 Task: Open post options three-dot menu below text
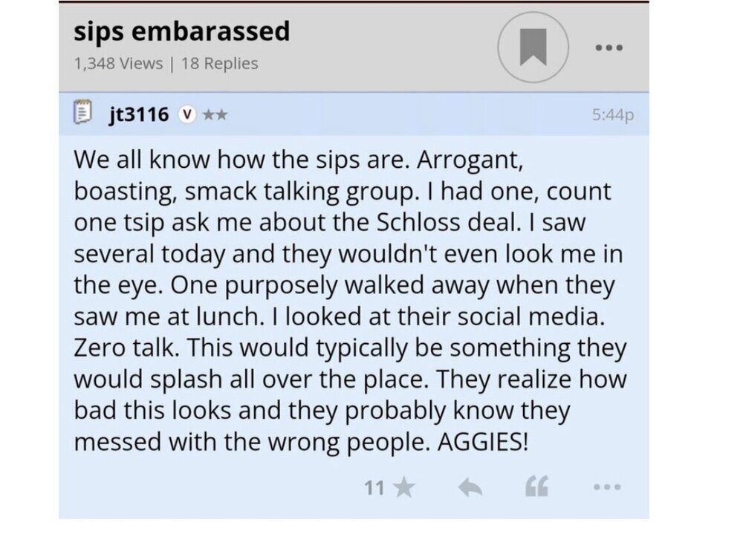click(606, 488)
